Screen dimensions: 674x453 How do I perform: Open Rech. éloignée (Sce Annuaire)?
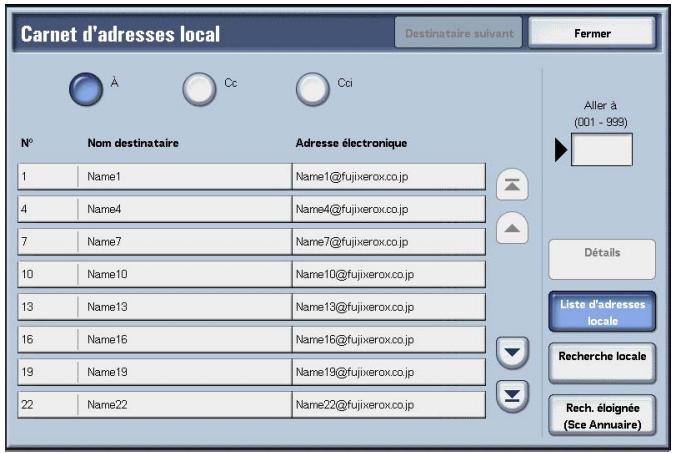pyautogui.click(x=601, y=414)
